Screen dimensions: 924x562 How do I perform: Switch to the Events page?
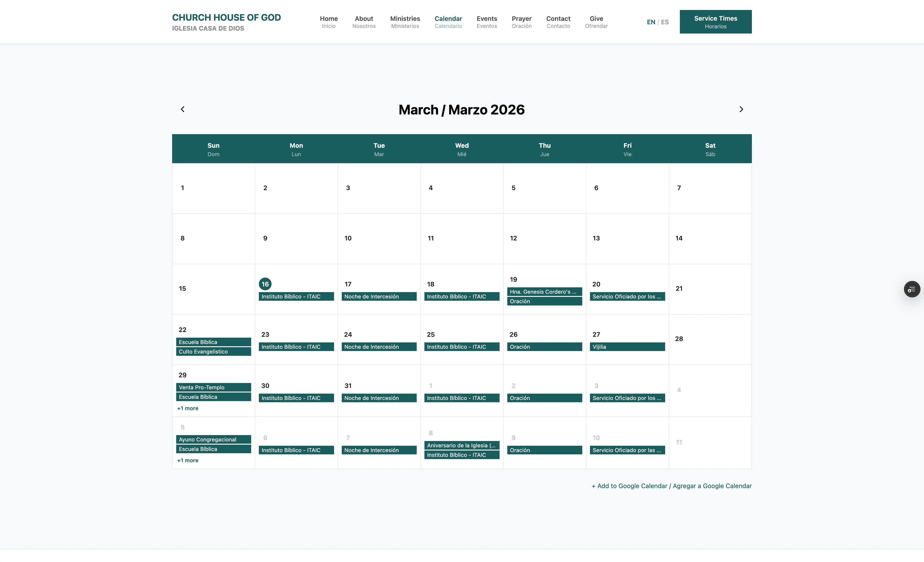(x=486, y=22)
